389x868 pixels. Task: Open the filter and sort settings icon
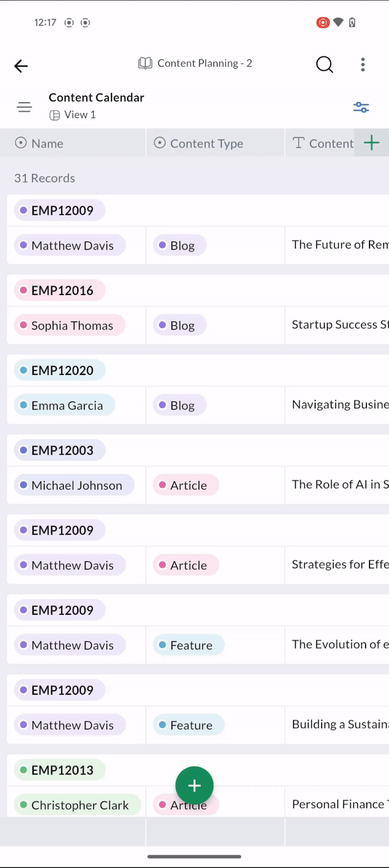point(361,107)
